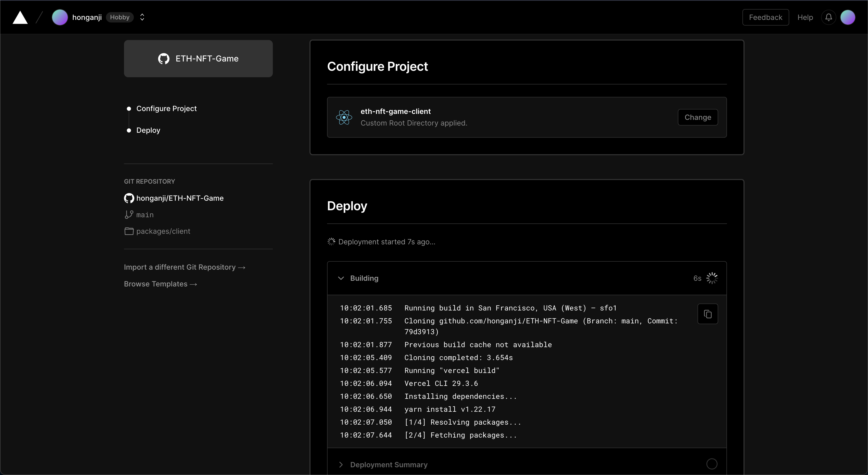Select the Previous build cache not available line
868x475 pixels.
click(478, 345)
